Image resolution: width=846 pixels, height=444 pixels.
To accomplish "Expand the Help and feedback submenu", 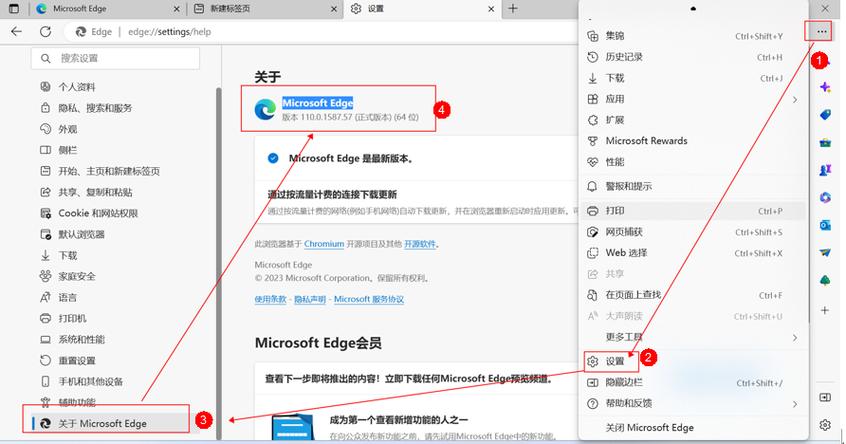I will pyautogui.click(x=694, y=404).
